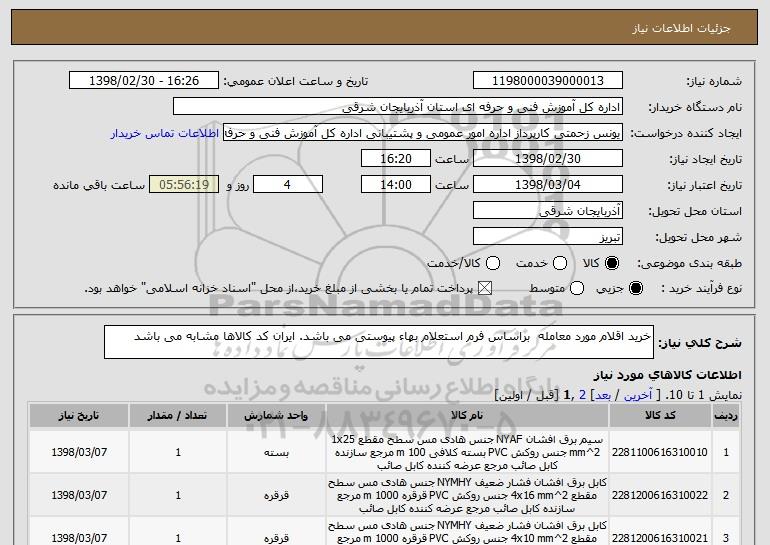
Task: Click the کد کالا column header
Action: tap(660, 415)
